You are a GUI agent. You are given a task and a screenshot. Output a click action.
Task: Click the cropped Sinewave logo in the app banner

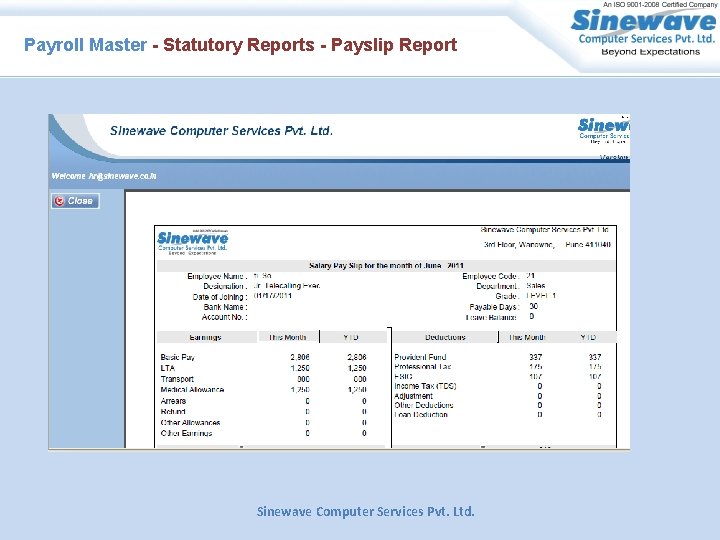coord(603,130)
